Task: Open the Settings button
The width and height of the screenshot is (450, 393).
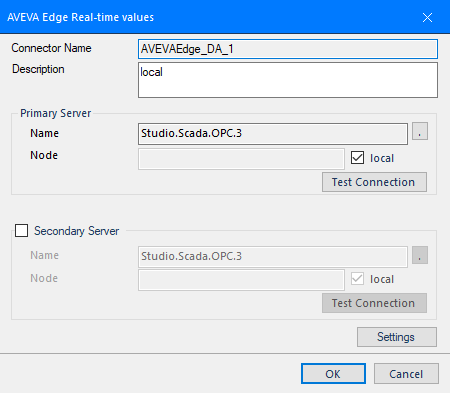Action: [x=397, y=337]
